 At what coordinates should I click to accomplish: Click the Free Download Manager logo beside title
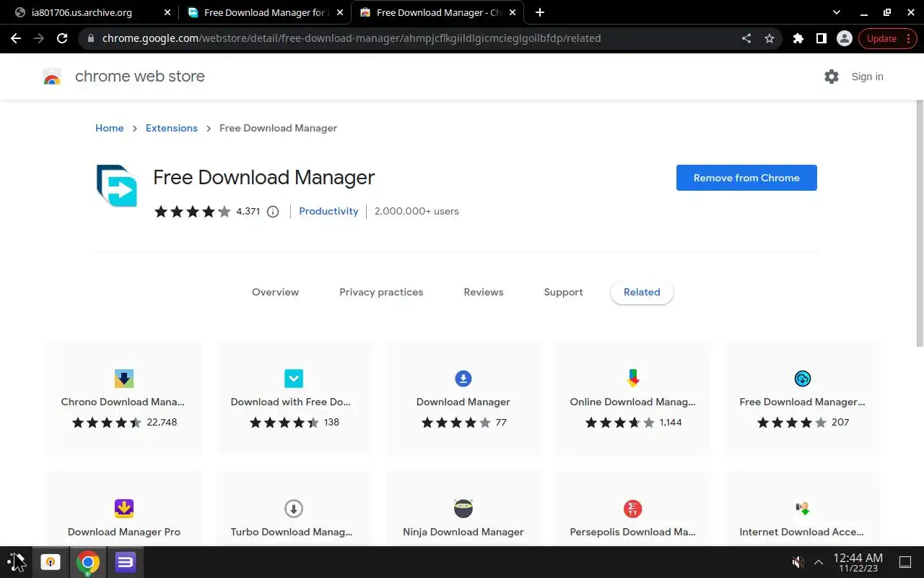tap(116, 186)
